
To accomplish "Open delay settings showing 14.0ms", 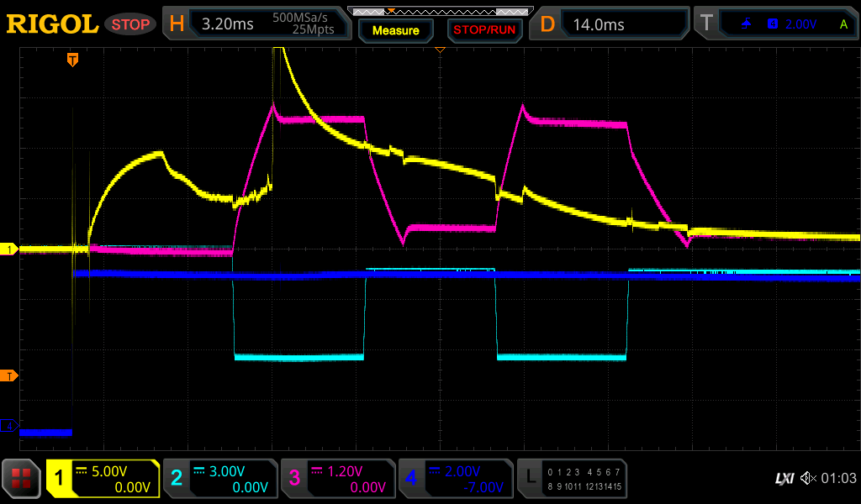I will tap(610, 24).
